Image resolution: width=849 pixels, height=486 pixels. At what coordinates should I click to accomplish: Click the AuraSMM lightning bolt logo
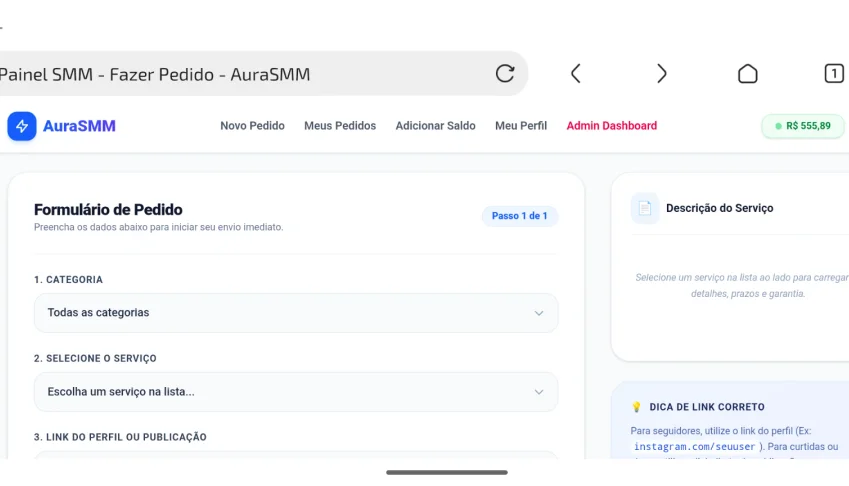22,126
